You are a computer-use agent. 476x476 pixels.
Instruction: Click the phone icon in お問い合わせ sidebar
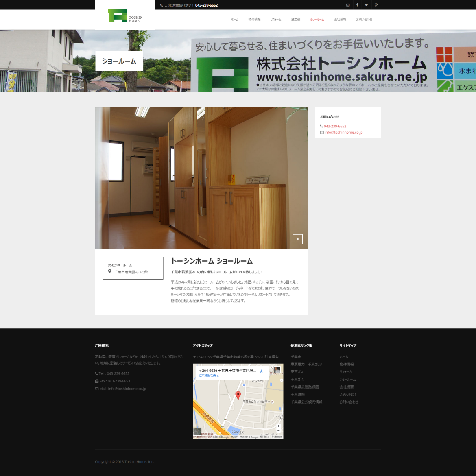[x=321, y=126]
